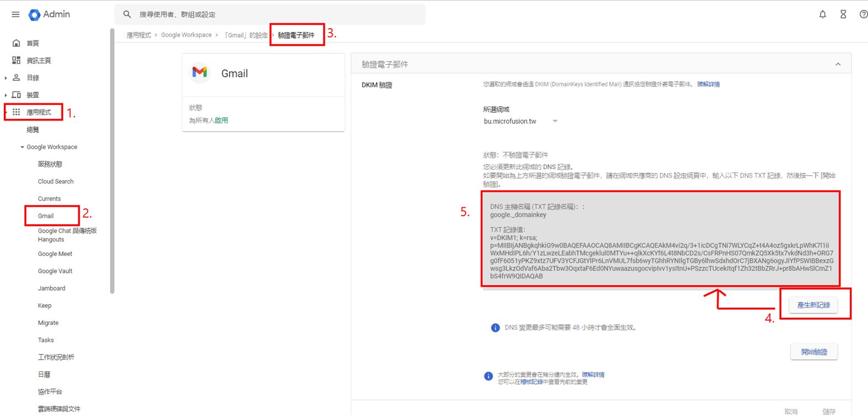Image resolution: width=868 pixels, height=415 pixels.
Task: Open 資訊主頁 dashboard icon
Action: point(17,60)
